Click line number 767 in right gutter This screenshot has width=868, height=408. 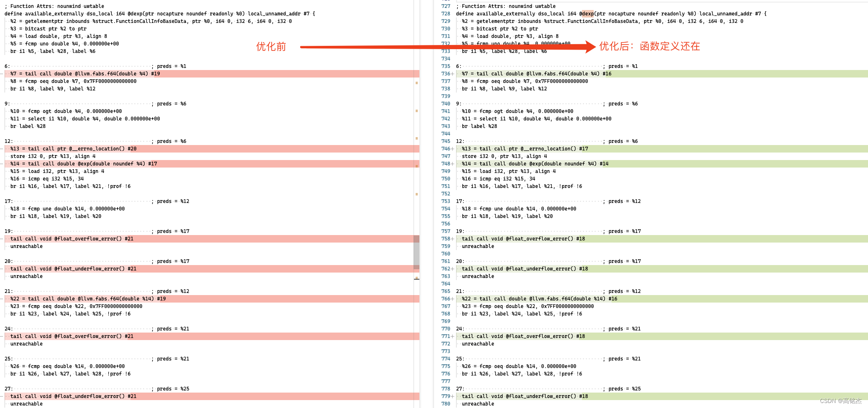(x=446, y=306)
